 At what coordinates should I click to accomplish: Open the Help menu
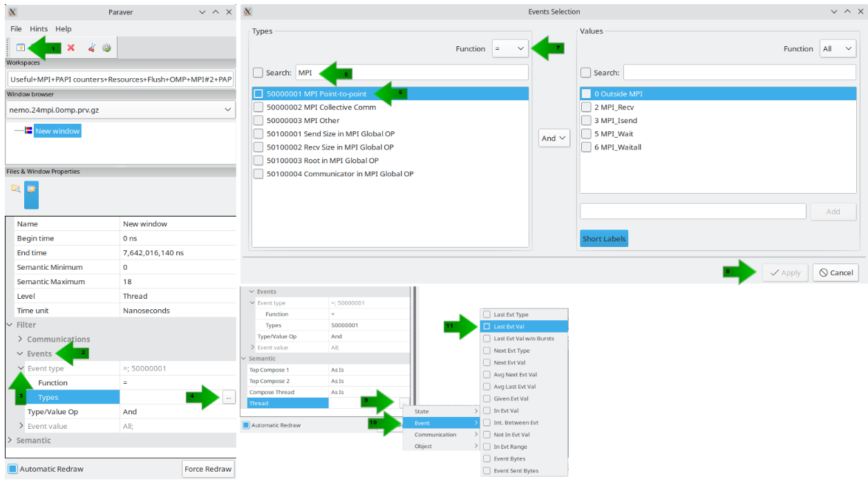click(x=64, y=29)
